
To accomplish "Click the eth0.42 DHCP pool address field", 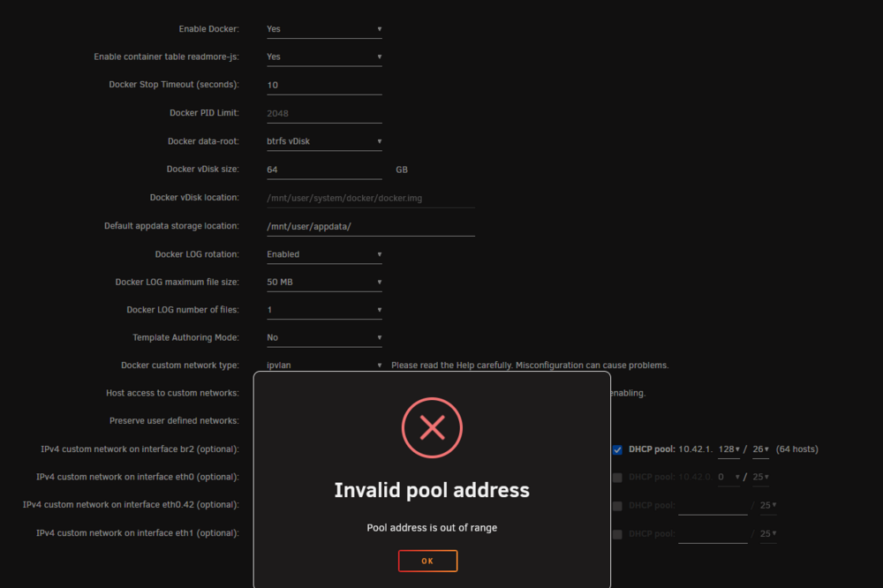I will pyautogui.click(x=713, y=506).
